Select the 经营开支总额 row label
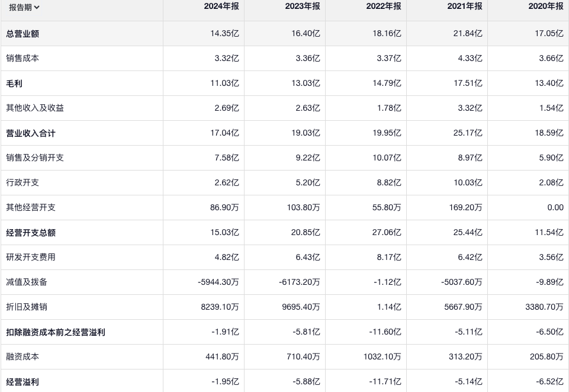569x392 pixels. (x=31, y=233)
